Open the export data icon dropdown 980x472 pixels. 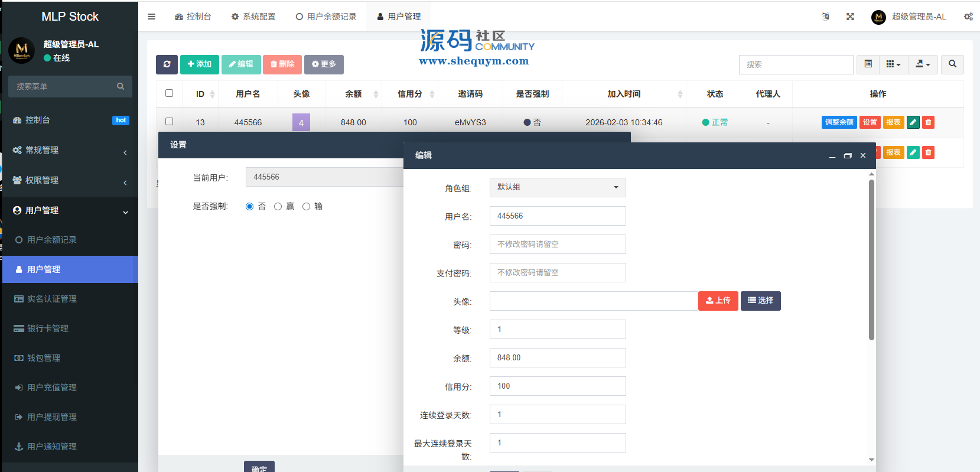(922, 64)
